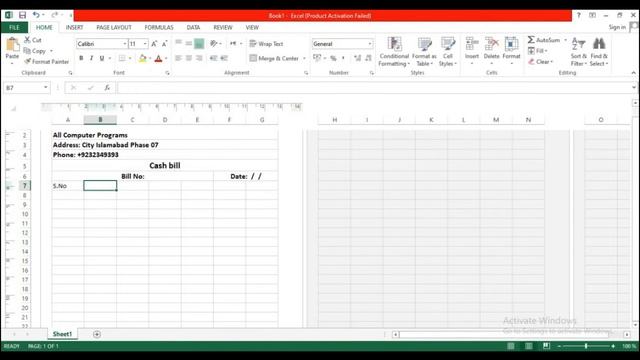640x360 pixels.
Task: Open the FILE tab
Action: [x=14, y=27]
